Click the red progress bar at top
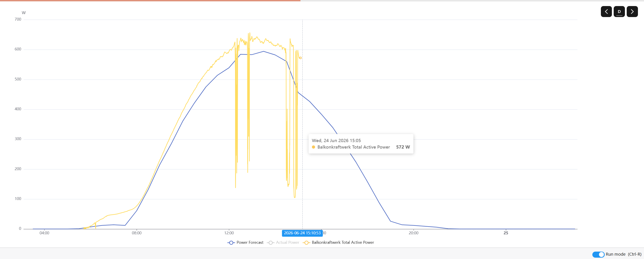Viewport: 644px width, 259px height. (x=150, y=1)
